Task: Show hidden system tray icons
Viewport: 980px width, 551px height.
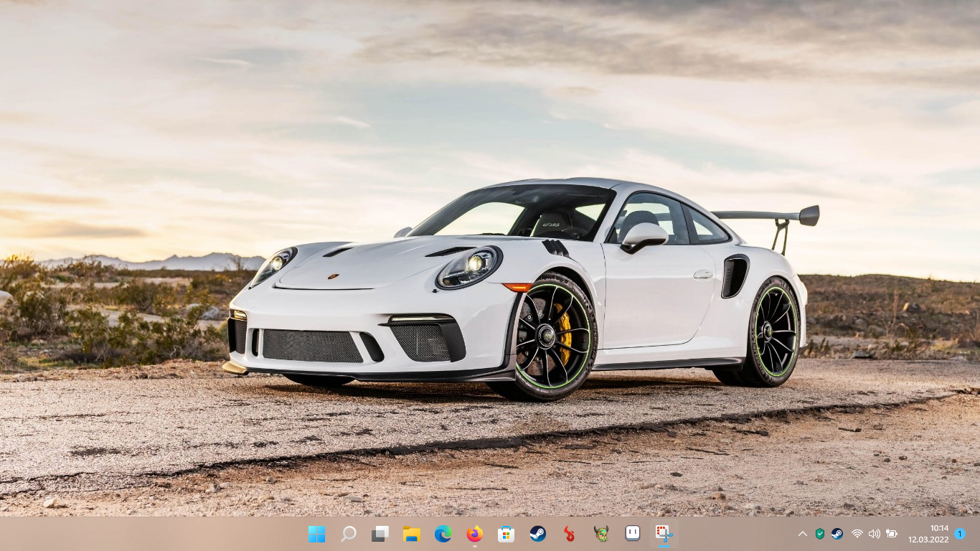Action: (x=803, y=534)
